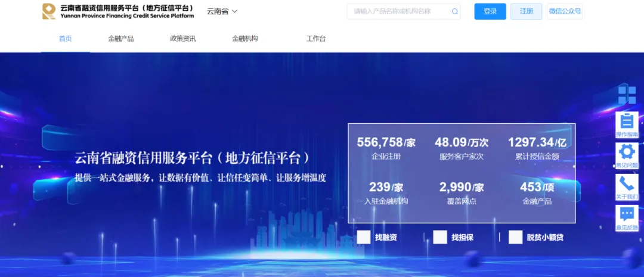Open the 政策资讯 tab
Viewport: 644px width, 277px height.
pos(183,39)
